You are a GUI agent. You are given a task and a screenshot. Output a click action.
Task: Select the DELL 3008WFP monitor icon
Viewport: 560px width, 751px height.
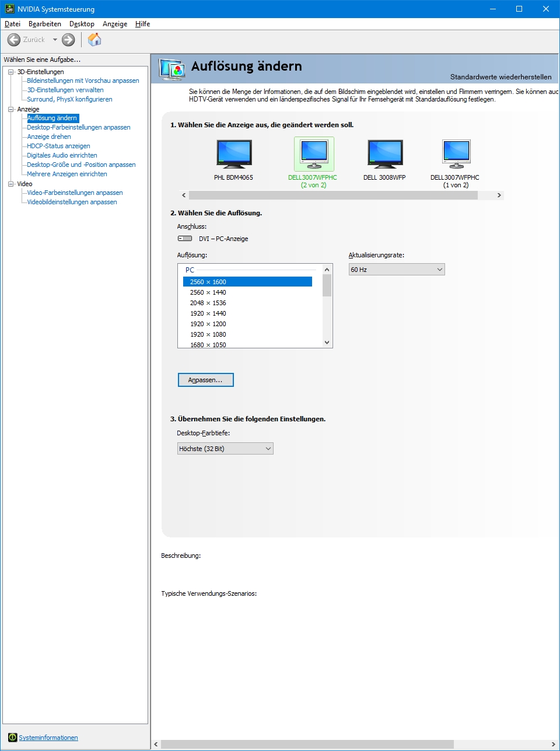click(x=385, y=155)
